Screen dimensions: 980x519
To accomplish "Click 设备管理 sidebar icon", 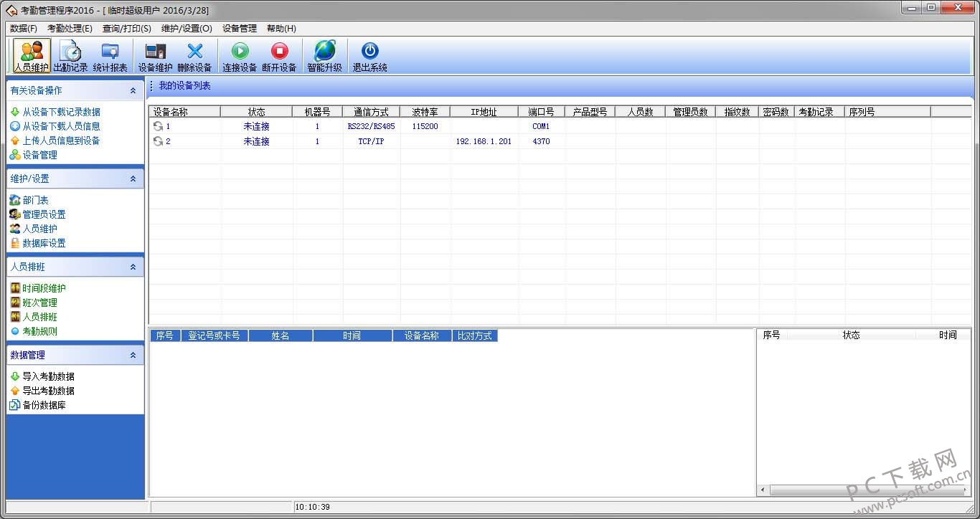I will [15, 155].
